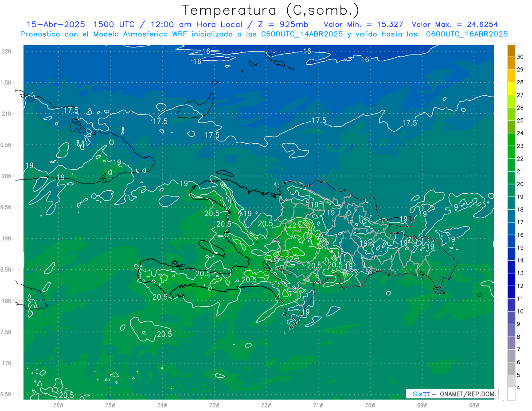This screenshot has width=532, height=411.
Task: Click legend value 12 on color scale
Action: click(520, 286)
